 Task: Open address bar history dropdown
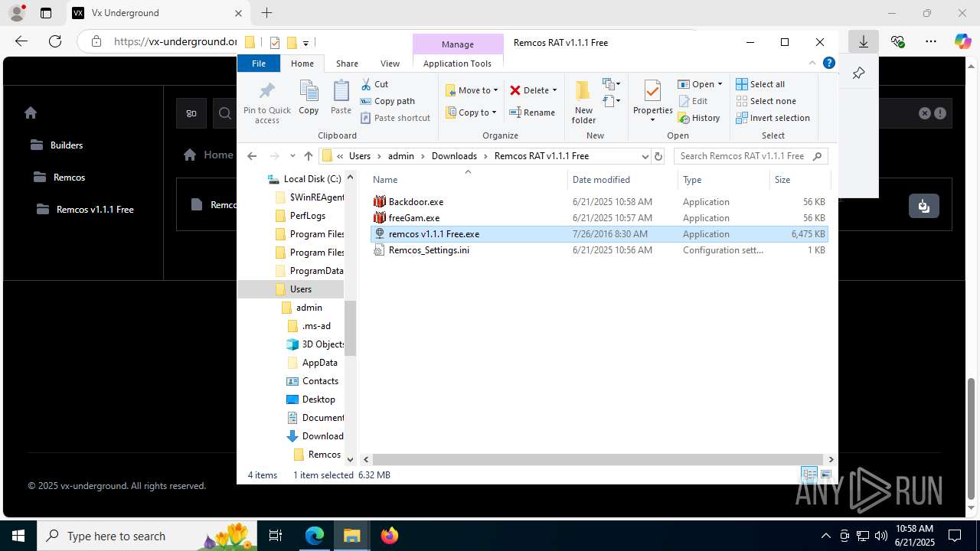coord(645,156)
